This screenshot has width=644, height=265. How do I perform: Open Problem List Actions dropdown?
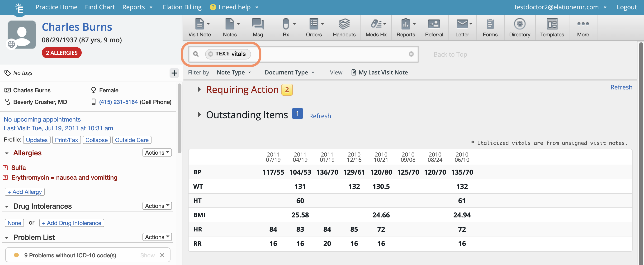[x=157, y=237]
